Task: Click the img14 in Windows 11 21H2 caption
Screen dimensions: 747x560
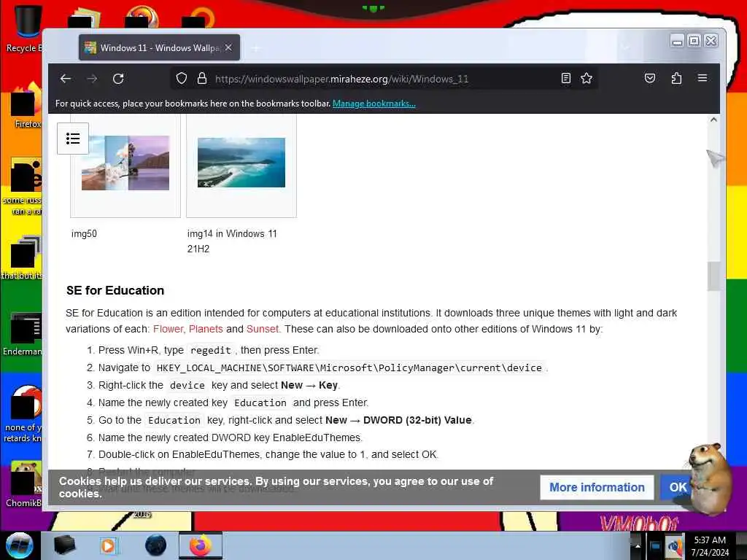Action: (232, 241)
